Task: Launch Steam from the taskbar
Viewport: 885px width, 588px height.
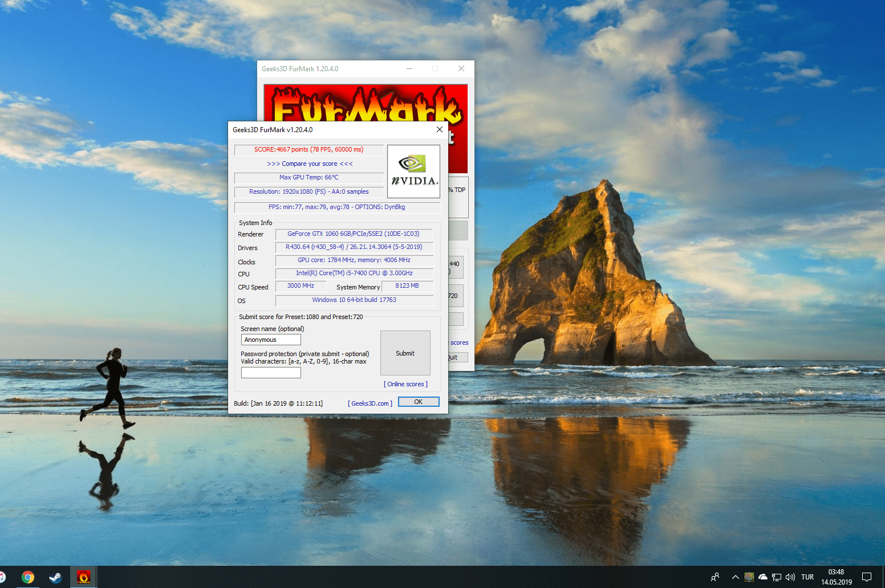Action: pyautogui.click(x=55, y=577)
